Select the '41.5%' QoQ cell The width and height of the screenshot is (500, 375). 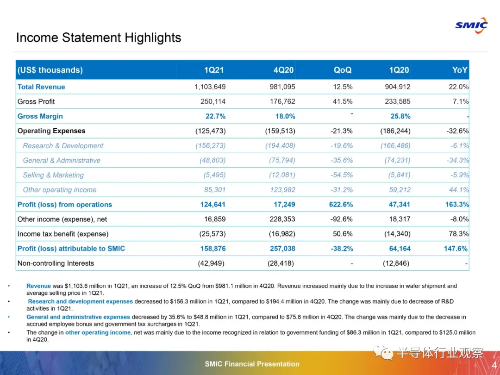click(343, 101)
